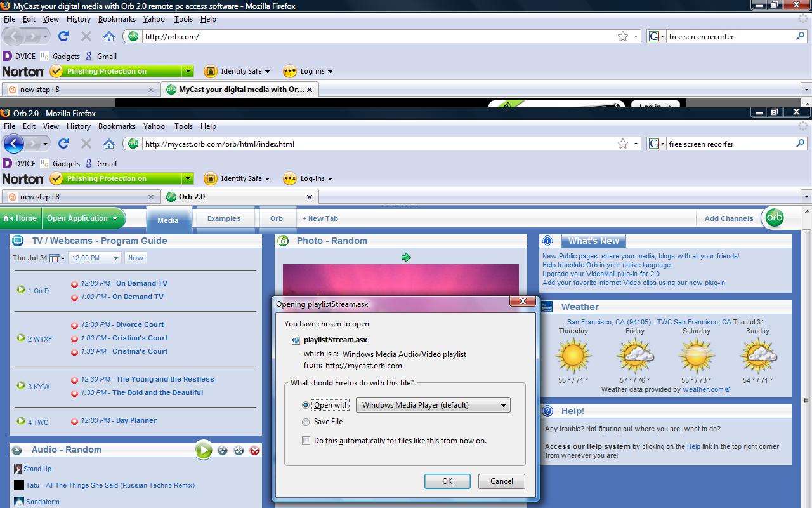Click the Now button
812x508 pixels.
pos(136,258)
